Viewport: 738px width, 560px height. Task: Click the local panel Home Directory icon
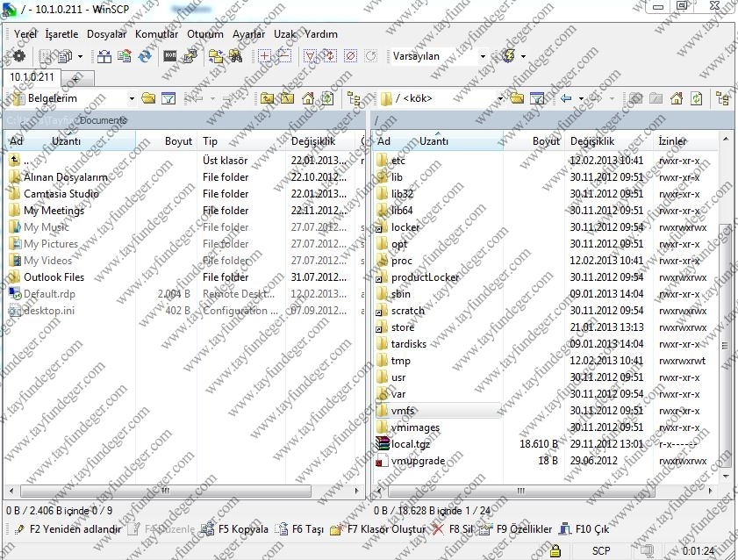308,98
